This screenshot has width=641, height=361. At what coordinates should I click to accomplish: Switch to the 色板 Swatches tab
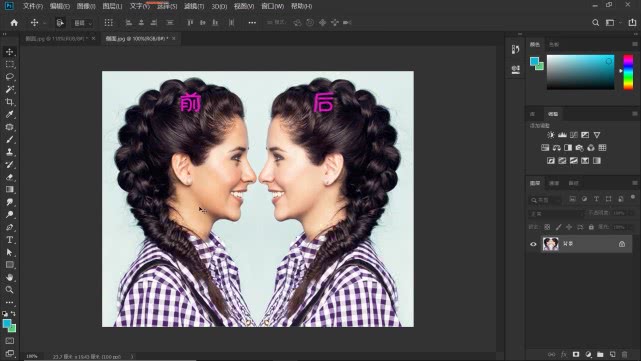[x=554, y=45]
